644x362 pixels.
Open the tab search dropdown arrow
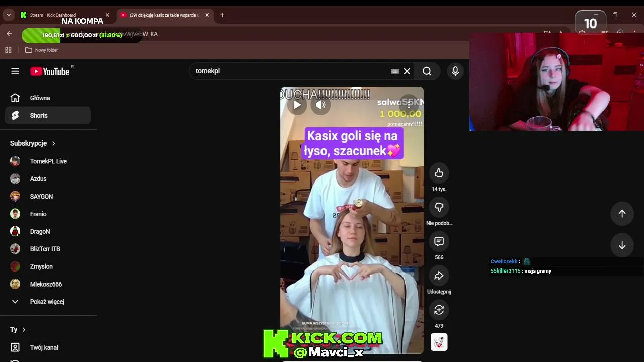9,15
